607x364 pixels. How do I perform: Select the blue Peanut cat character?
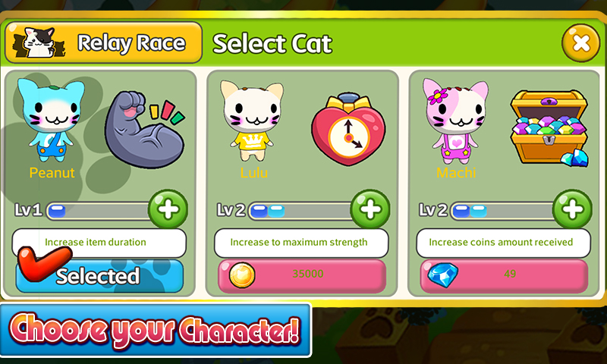(x=51, y=120)
